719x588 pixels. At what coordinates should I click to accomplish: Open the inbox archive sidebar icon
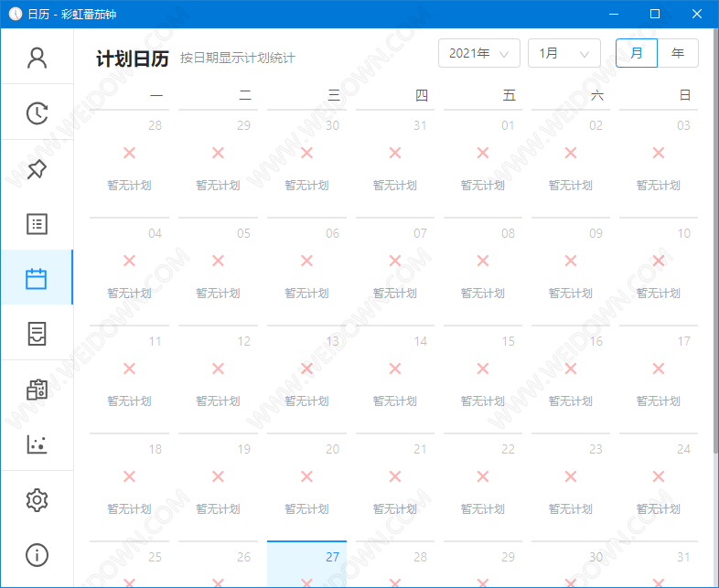37,334
